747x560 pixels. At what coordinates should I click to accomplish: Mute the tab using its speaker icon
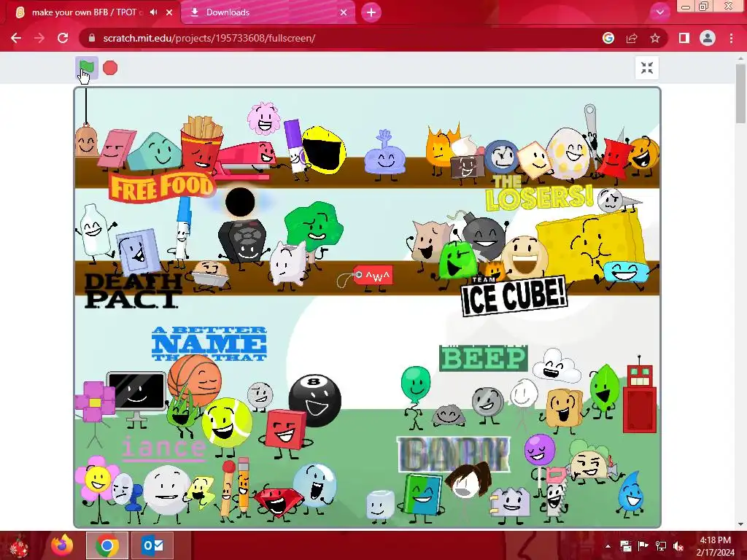click(153, 12)
